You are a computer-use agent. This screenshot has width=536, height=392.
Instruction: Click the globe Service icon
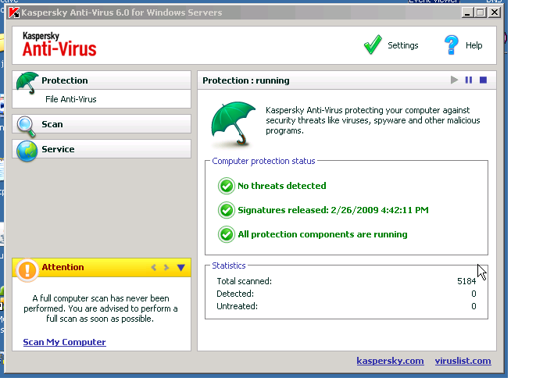[27, 151]
